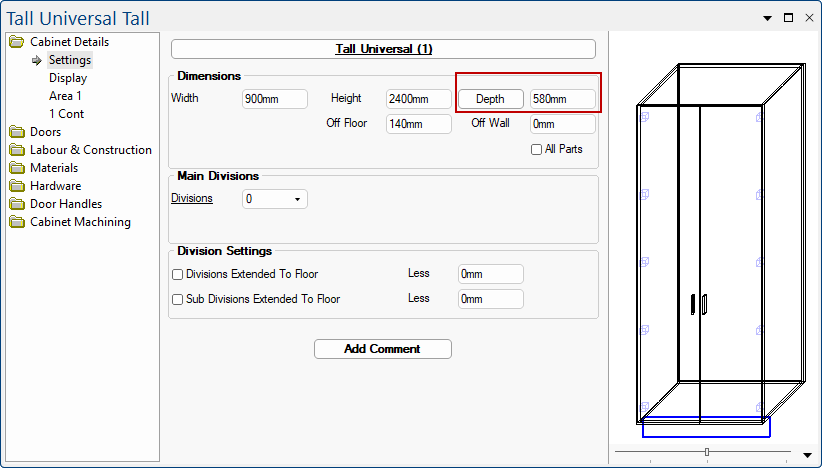Click the Cabinet Machining folder icon
Screen dimensions: 822x468
click(x=16, y=222)
